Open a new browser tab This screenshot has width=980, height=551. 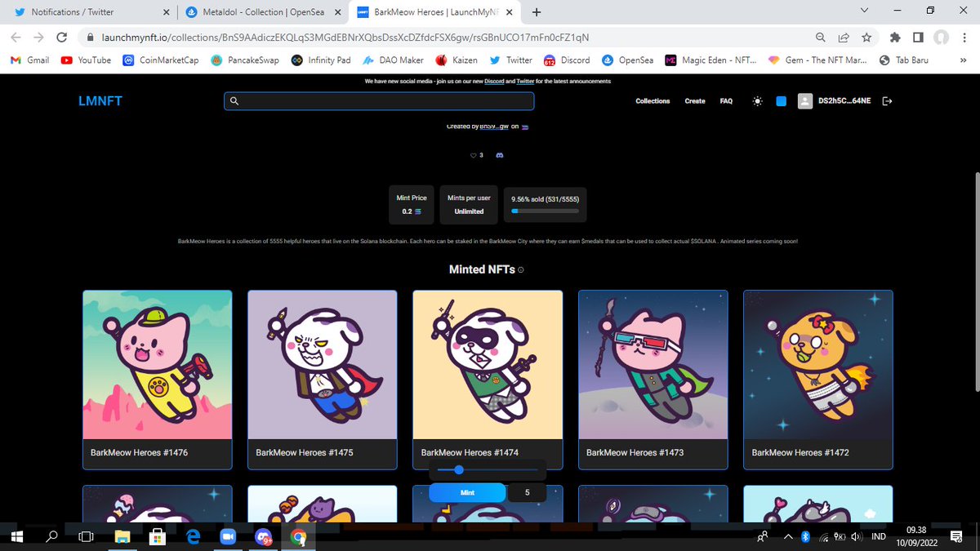coord(537,12)
